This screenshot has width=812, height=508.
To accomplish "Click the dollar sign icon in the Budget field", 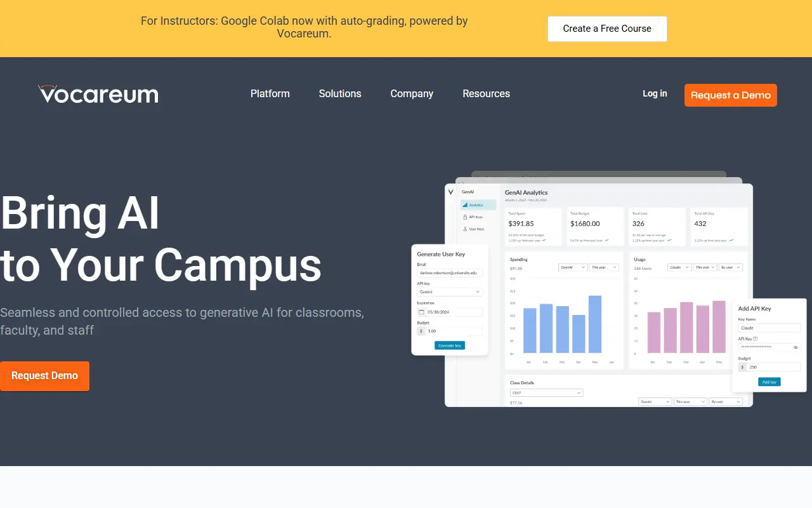I will tap(421, 331).
